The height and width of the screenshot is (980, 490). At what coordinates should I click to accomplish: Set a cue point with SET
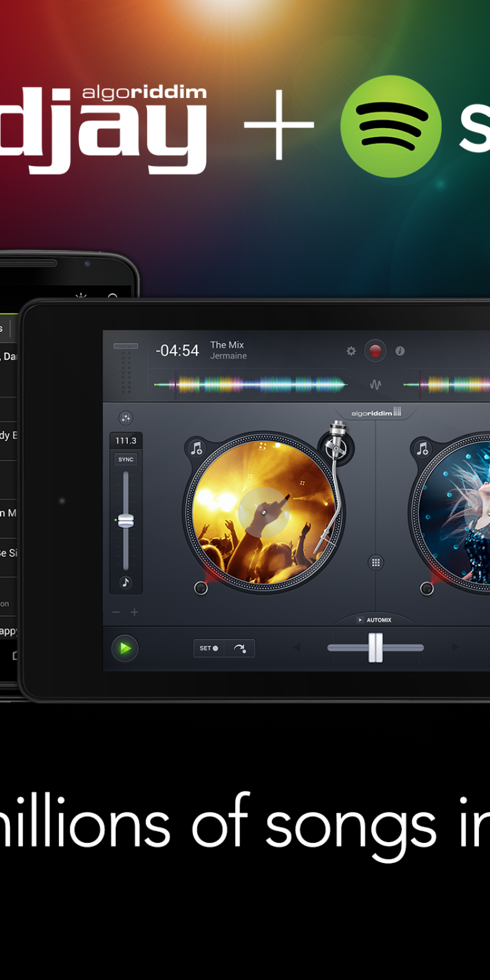point(209,648)
